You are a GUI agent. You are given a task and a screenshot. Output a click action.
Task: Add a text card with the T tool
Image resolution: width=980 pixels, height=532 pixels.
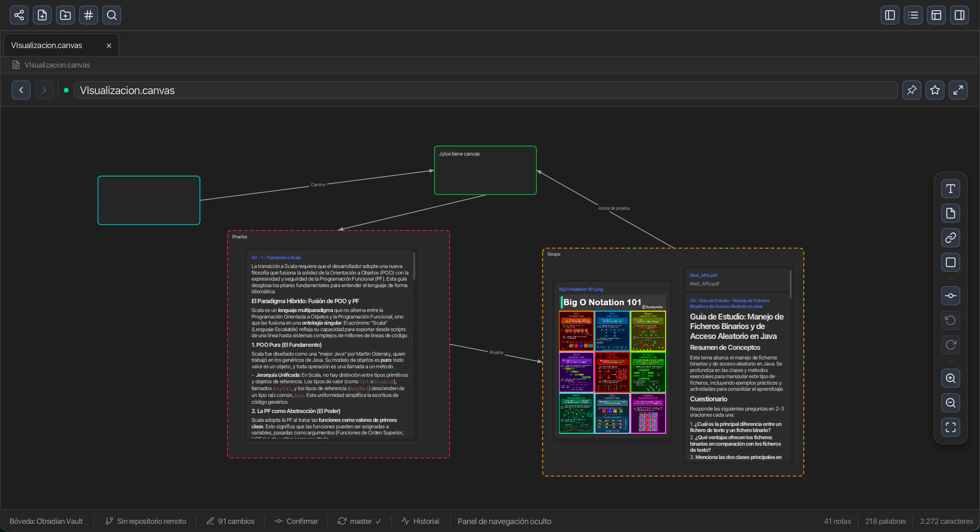(950, 189)
